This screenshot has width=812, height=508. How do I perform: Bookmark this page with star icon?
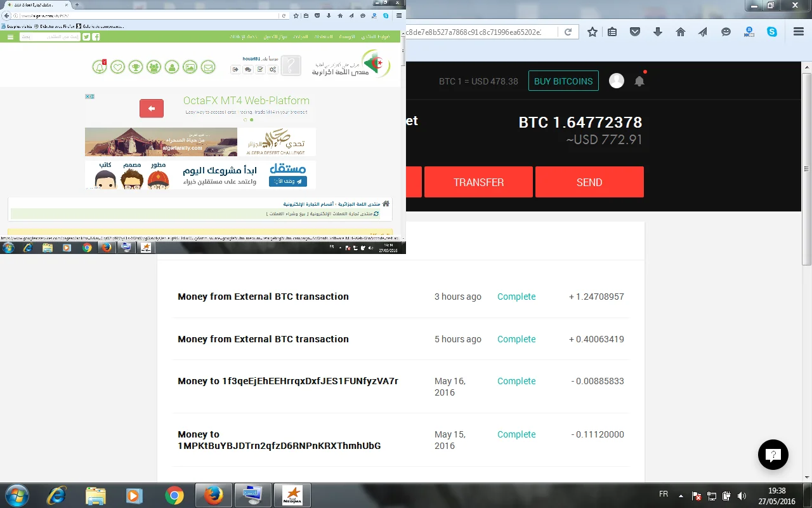click(592, 32)
